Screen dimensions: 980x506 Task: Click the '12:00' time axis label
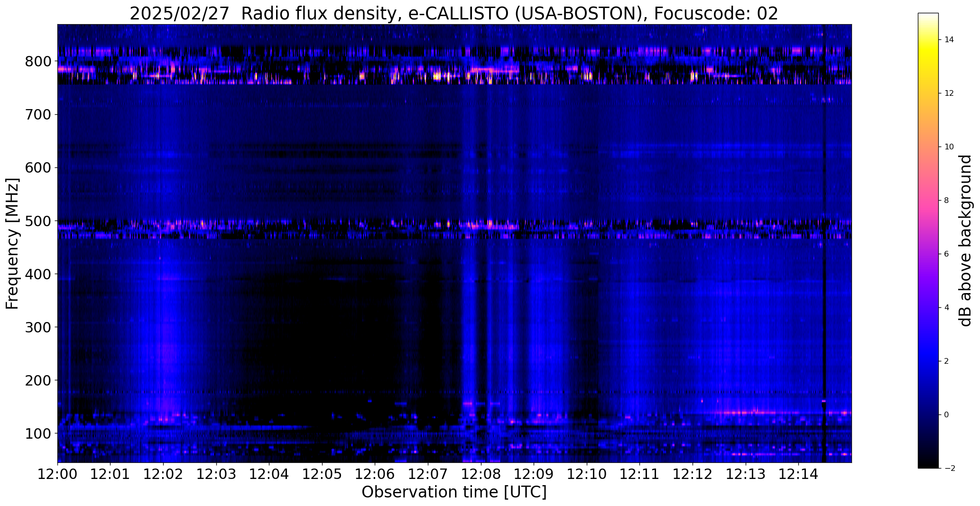(x=57, y=474)
